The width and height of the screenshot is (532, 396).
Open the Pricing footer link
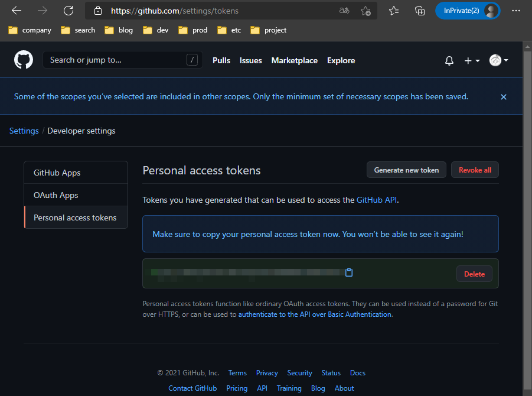coord(237,388)
